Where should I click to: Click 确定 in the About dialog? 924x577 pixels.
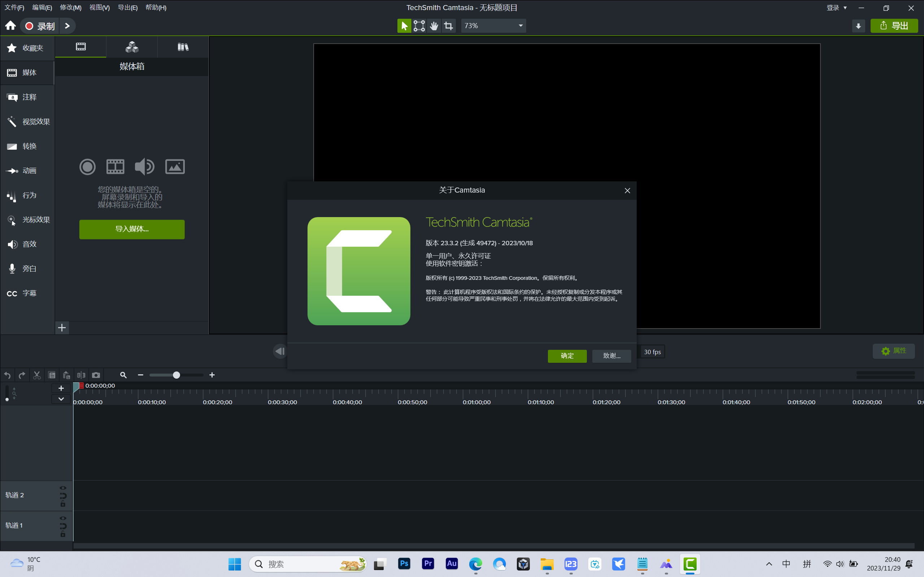click(x=567, y=356)
